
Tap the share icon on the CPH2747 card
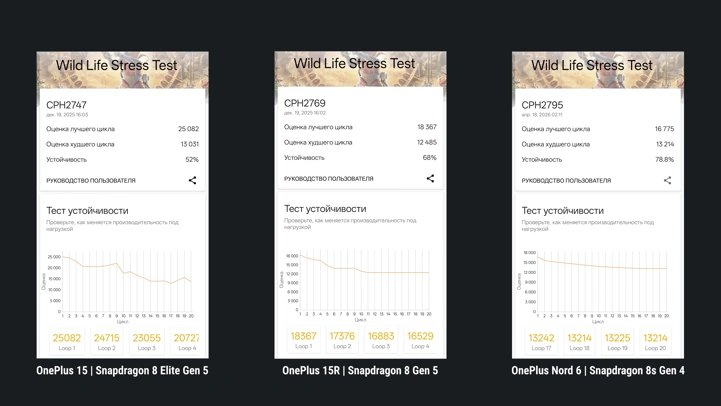[x=192, y=180]
